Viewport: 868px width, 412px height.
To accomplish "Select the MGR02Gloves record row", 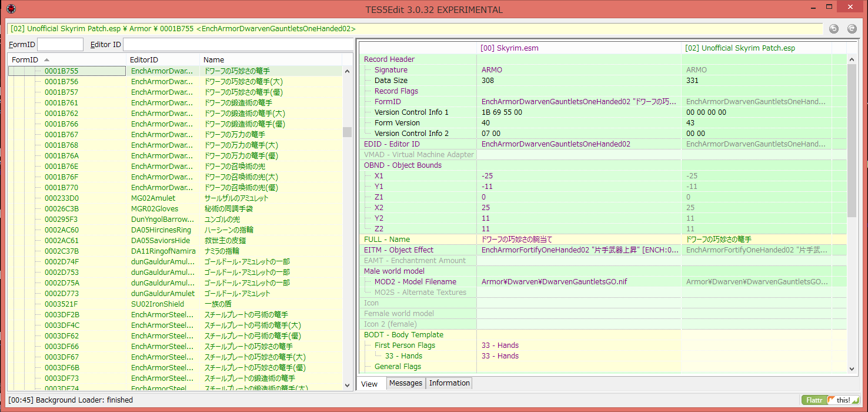I will point(175,208).
